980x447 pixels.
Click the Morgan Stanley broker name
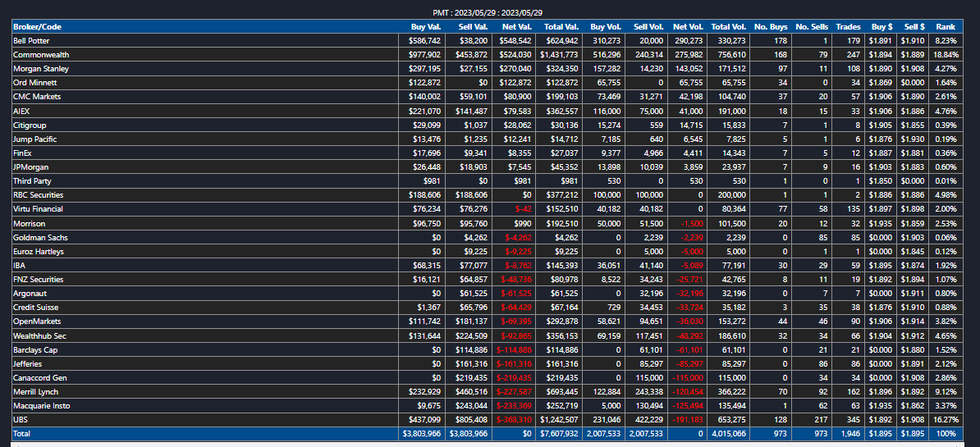pyautogui.click(x=40, y=69)
